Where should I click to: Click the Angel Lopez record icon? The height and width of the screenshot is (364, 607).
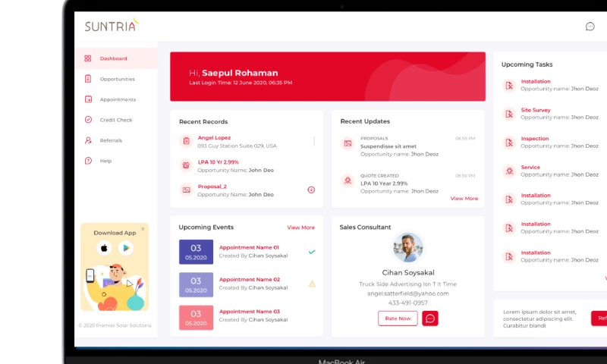click(x=186, y=141)
